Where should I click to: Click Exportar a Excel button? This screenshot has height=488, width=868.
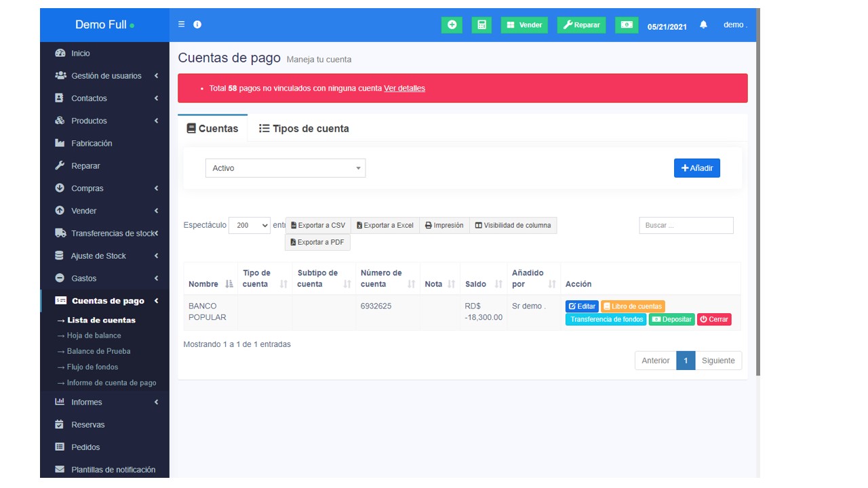(x=384, y=226)
